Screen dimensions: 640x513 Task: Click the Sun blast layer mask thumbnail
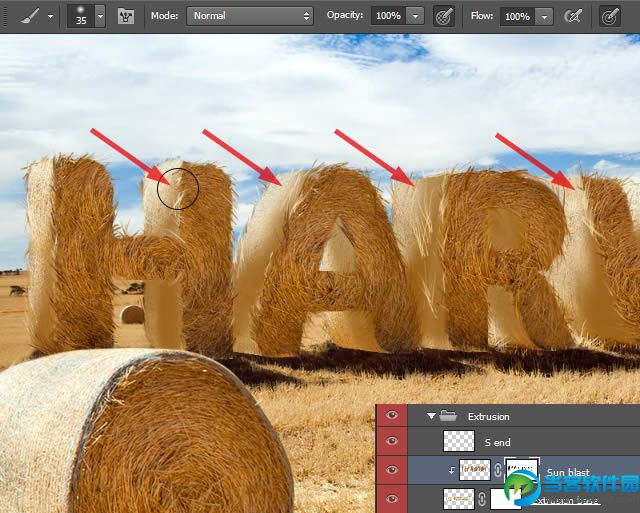click(x=522, y=469)
